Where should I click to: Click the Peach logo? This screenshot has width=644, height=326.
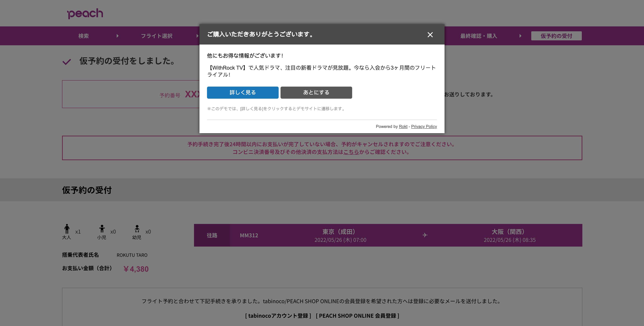85,14
